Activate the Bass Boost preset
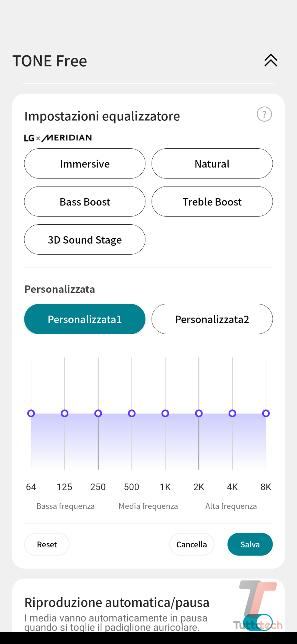Viewport: 297px width, 644px height. pos(85,202)
